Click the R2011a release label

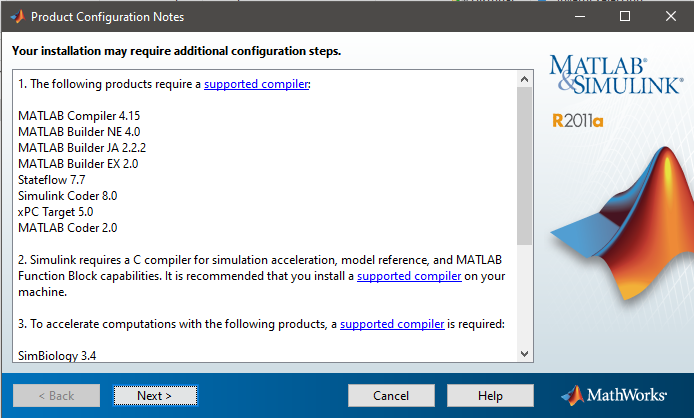(x=577, y=121)
